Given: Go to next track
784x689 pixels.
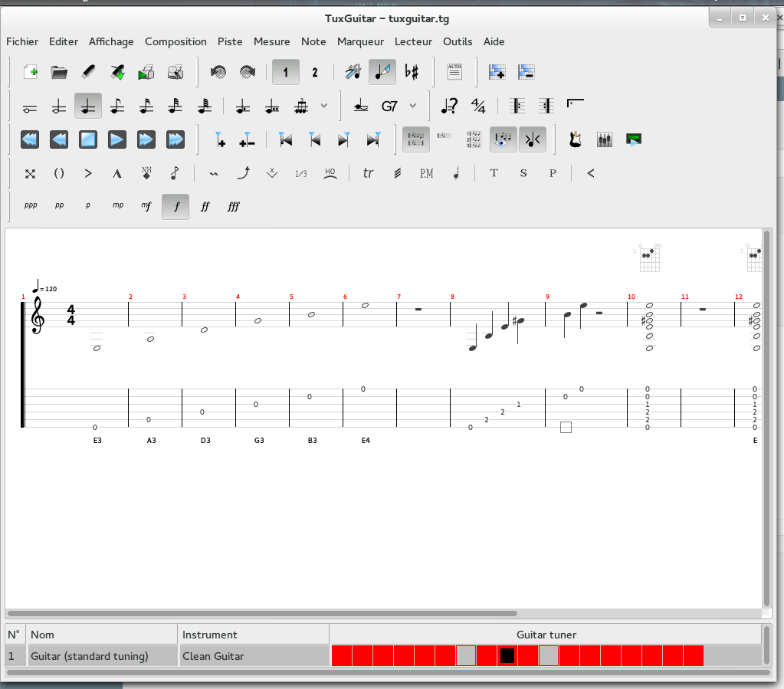Looking at the screenshot, I should pos(146,139).
